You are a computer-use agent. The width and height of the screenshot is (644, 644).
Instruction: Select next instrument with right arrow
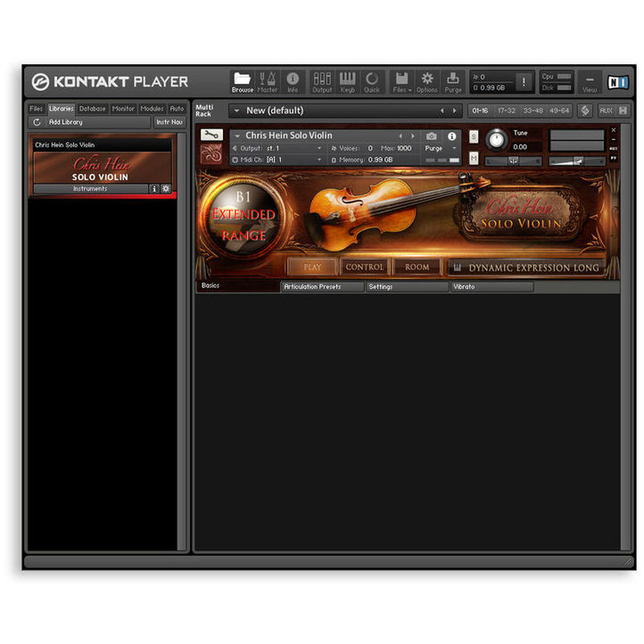pyautogui.click(x=413, y=136)
